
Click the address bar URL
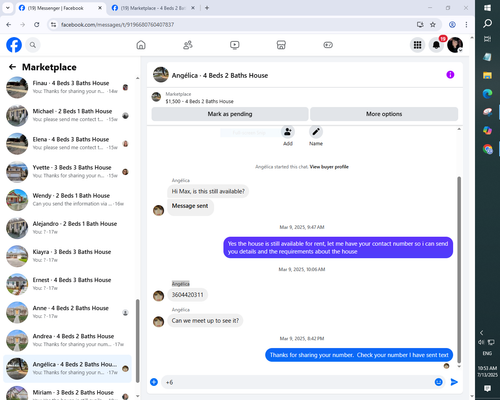[x=117, y=25]
